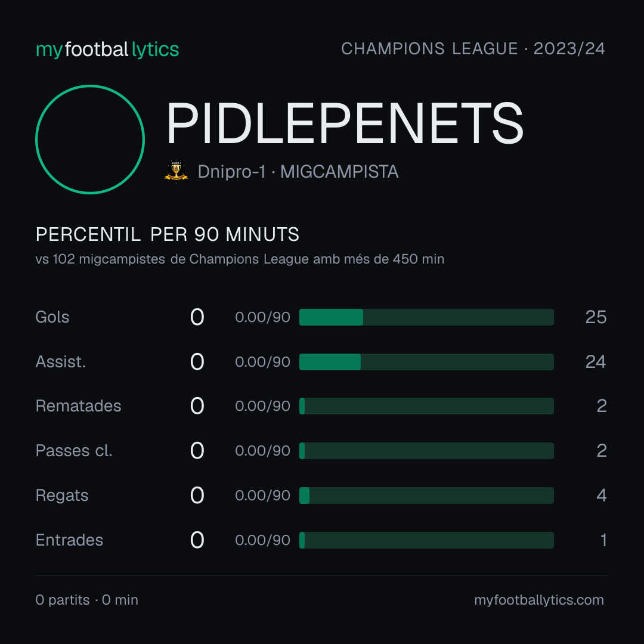Click the Passes cl. percentile bar

coord(426,451)
